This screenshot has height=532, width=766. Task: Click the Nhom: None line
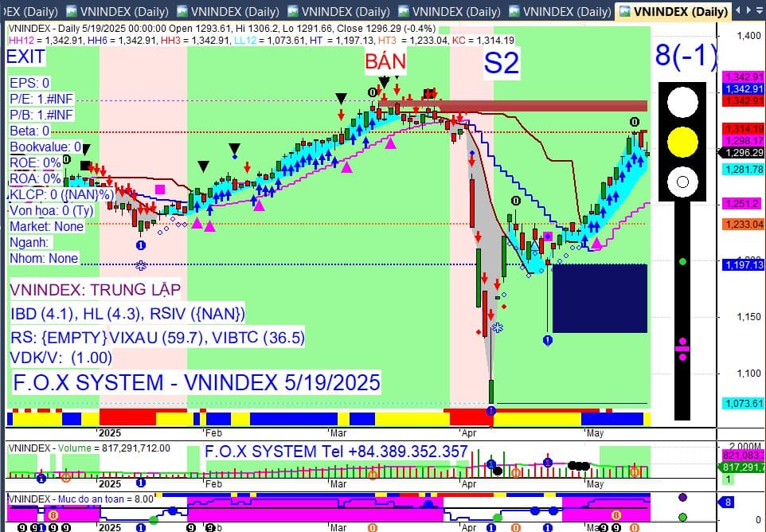[x=44, y=258]
